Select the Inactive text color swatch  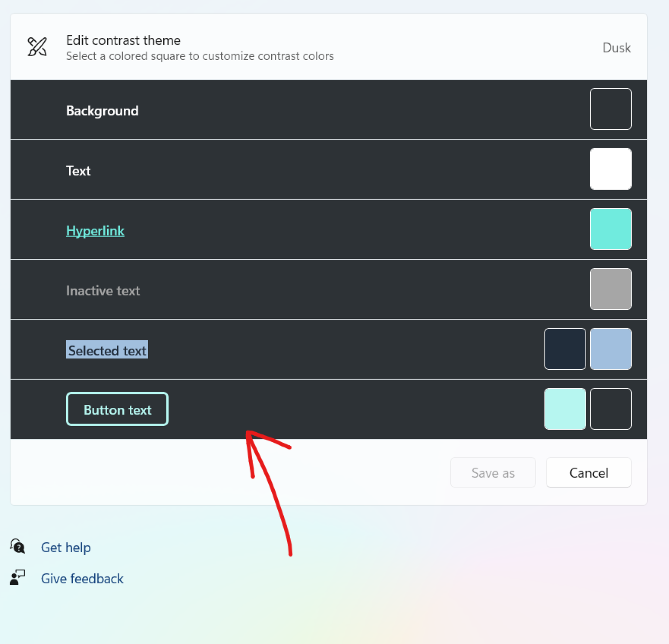point(610,289)
